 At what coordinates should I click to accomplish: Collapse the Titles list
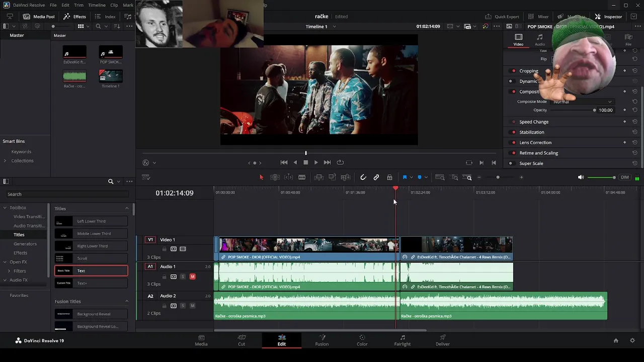(x=127, y=209)
